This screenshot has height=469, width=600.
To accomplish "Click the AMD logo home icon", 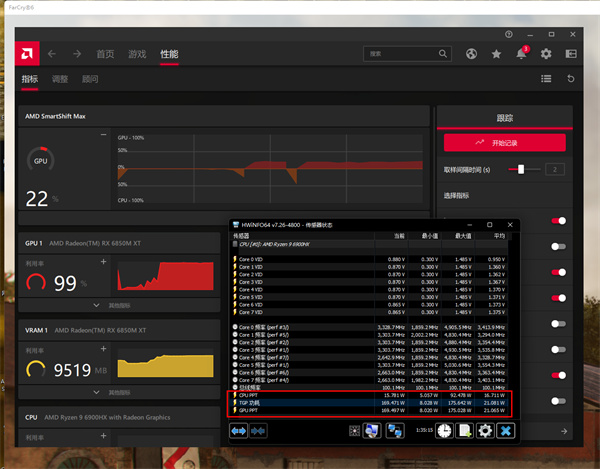I will (x=25, y=53).
